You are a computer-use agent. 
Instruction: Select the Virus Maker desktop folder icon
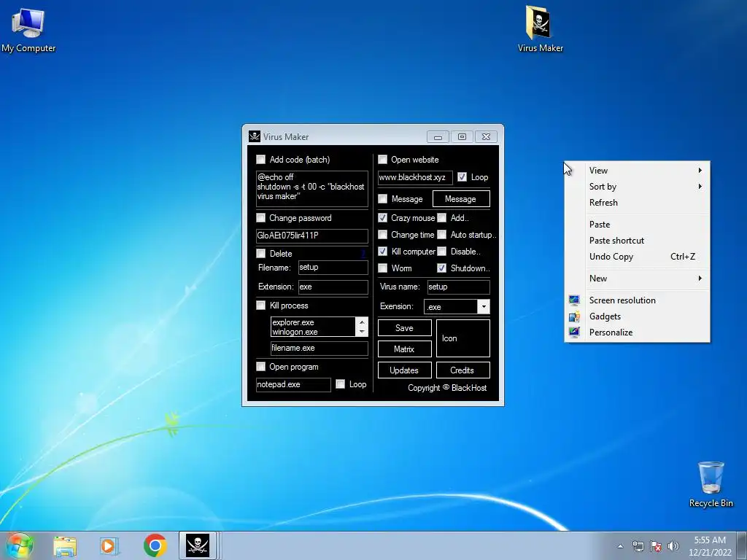541,29
